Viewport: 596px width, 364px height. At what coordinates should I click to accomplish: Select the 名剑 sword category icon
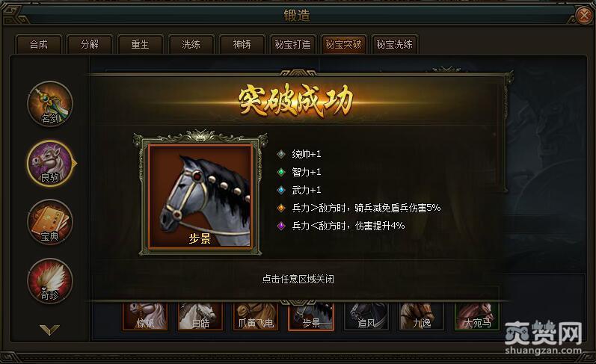(50, 104)
